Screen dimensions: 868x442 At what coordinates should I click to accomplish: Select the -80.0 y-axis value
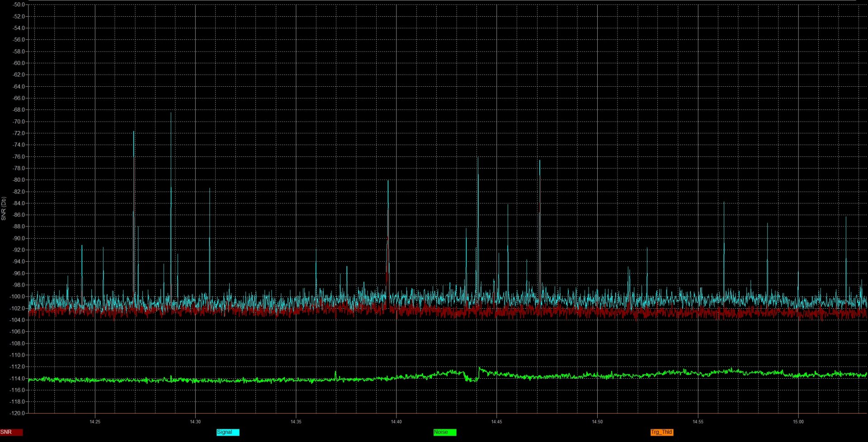click(19, 180)
